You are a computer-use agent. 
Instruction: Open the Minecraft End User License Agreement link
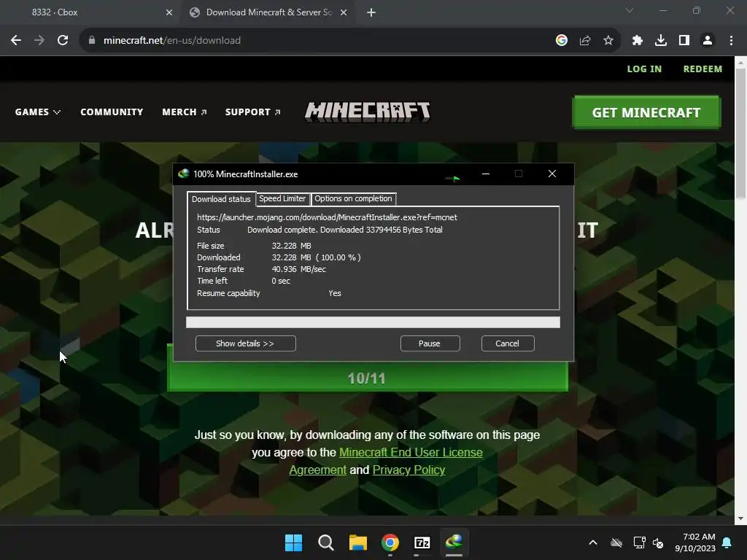coord(386,461)
